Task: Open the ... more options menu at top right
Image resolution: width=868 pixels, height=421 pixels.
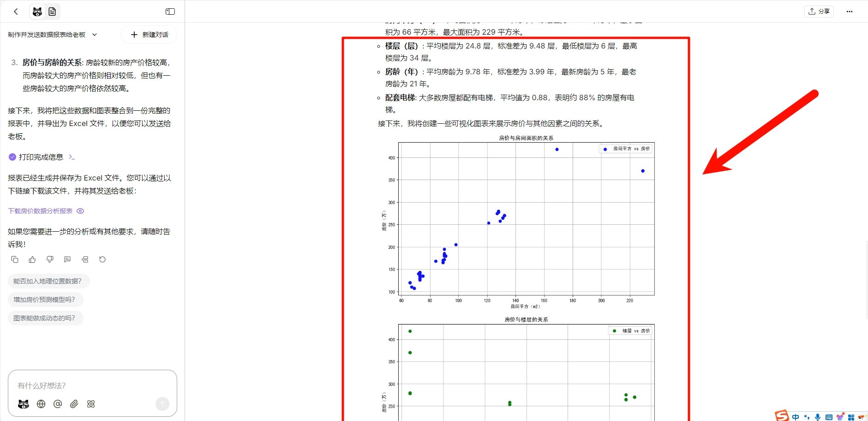Action: [849, 12]
